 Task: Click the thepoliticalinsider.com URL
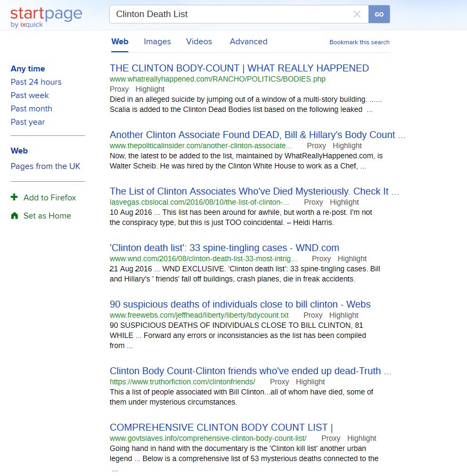tap(201, 146)
